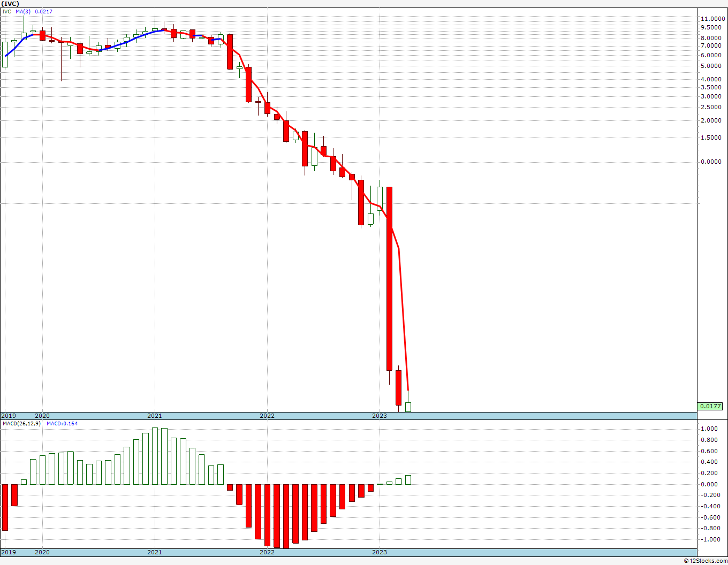Click the 2.5000 price axis label
This screenshot has width=728, height=565.
711,107
